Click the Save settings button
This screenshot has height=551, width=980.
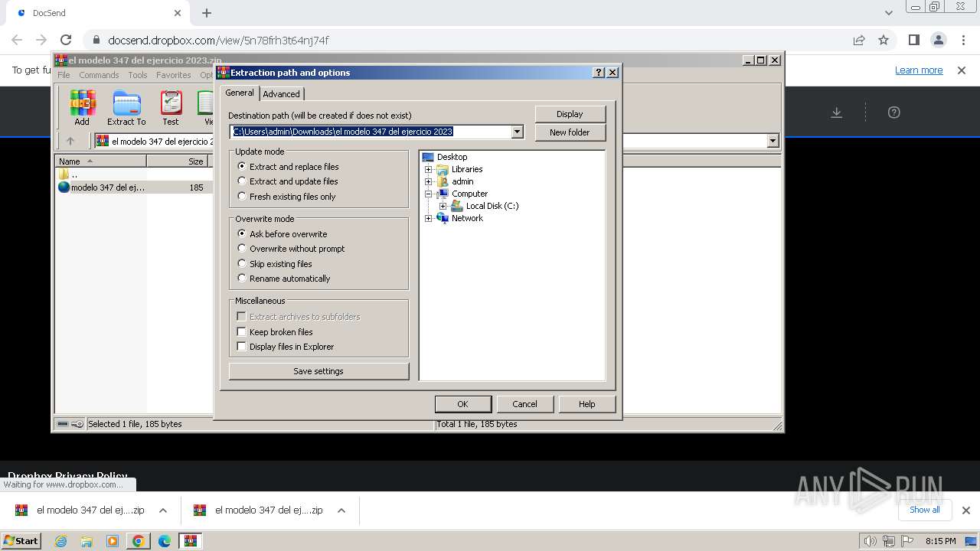pos(318,371)
